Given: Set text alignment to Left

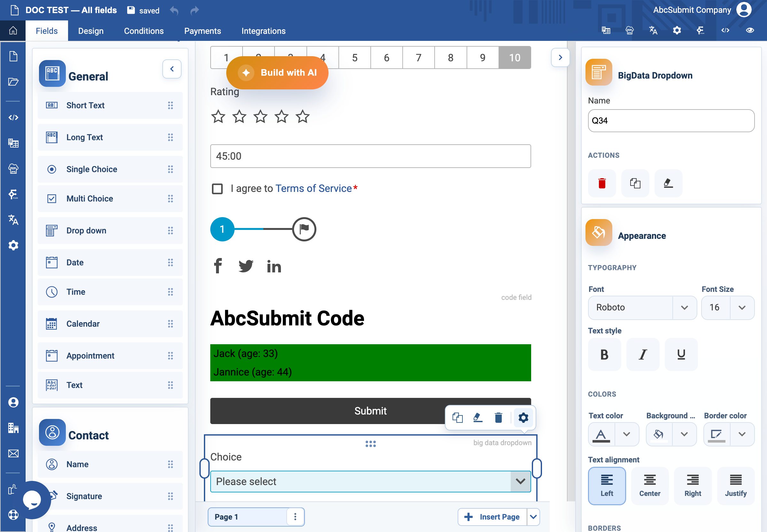Looking at the screenshot, I should coord(607,486).
